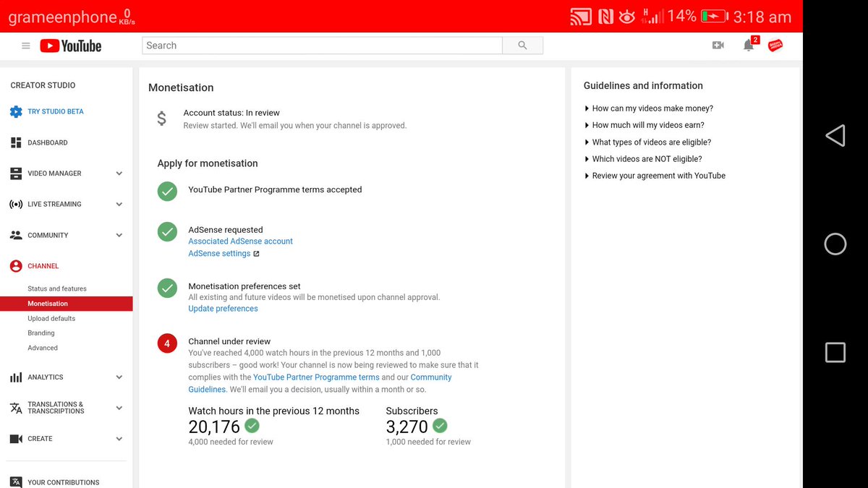This screenshot has width=868, height=488.
Task: Tap the Android home circle button
Action: pos(835,244)
